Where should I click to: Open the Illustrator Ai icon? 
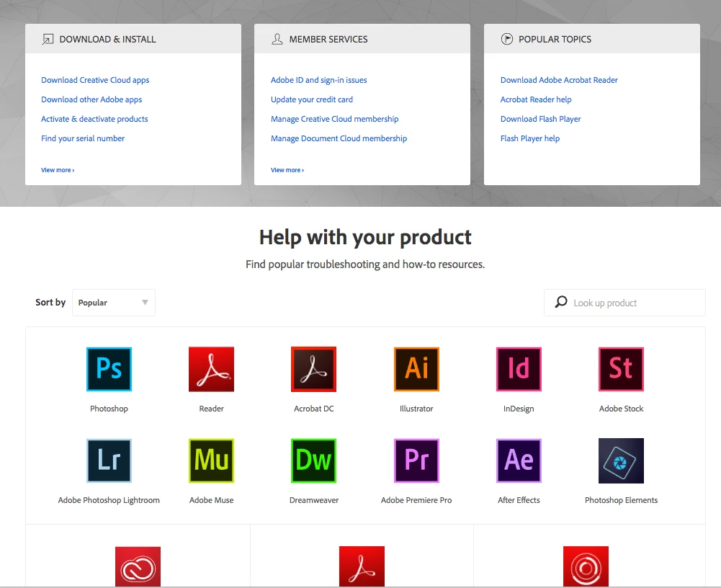pos(416,369)
